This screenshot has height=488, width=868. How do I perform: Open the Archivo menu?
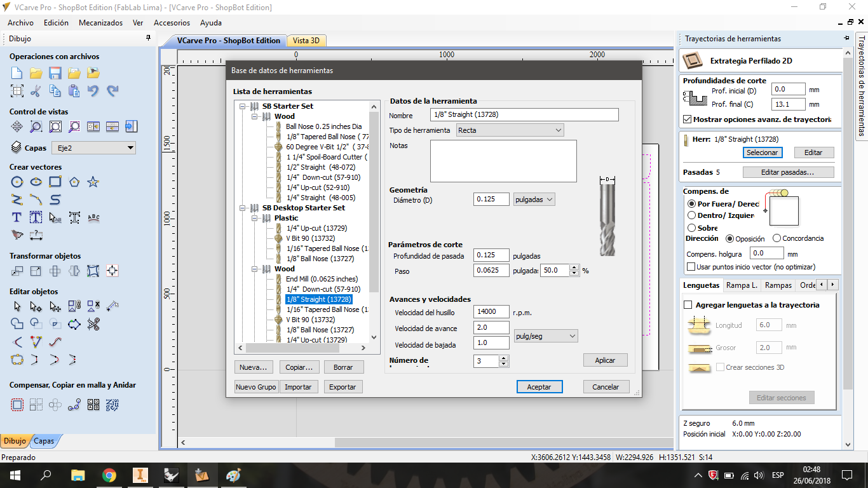(21, 22)
